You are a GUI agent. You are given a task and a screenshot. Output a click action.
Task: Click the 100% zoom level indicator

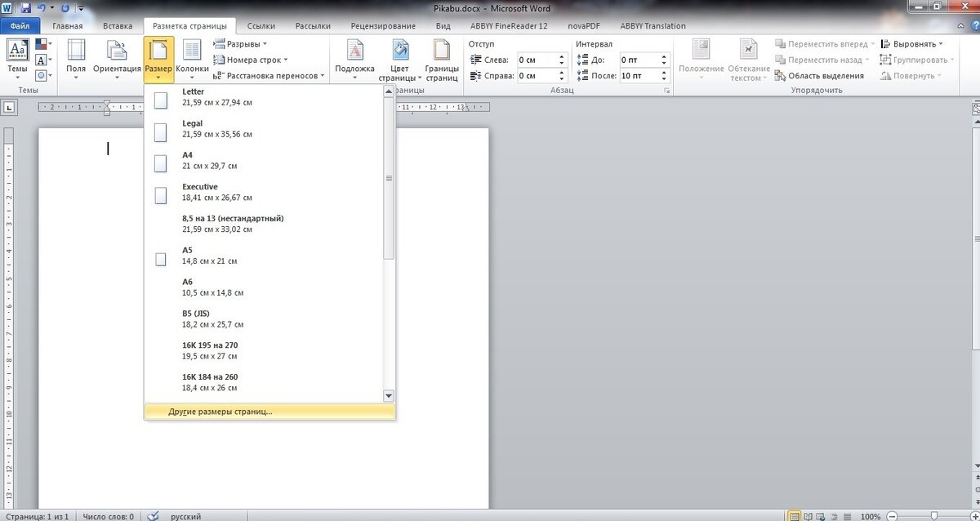871,516
